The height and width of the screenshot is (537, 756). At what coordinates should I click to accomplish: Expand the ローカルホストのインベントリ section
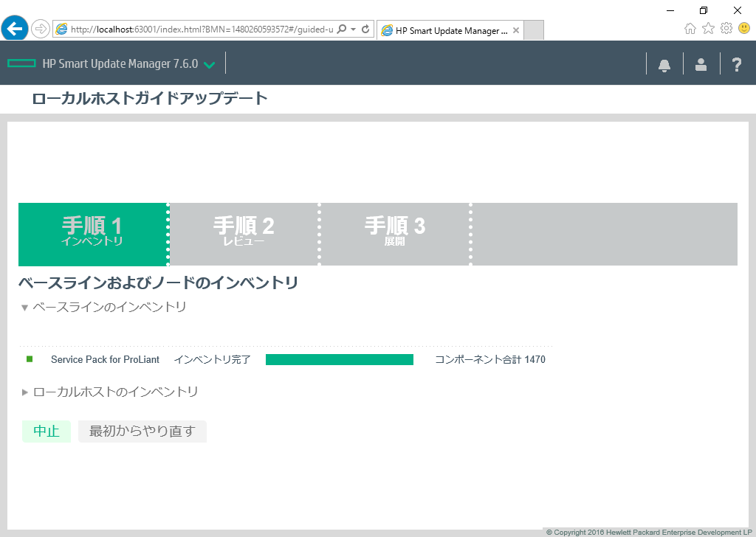coord(24,392)
